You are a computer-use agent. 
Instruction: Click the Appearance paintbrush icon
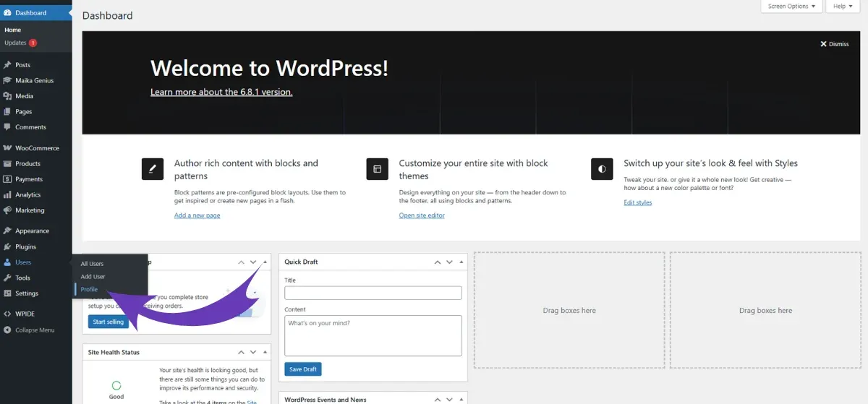pyautogui.click(x=7, y=231)
